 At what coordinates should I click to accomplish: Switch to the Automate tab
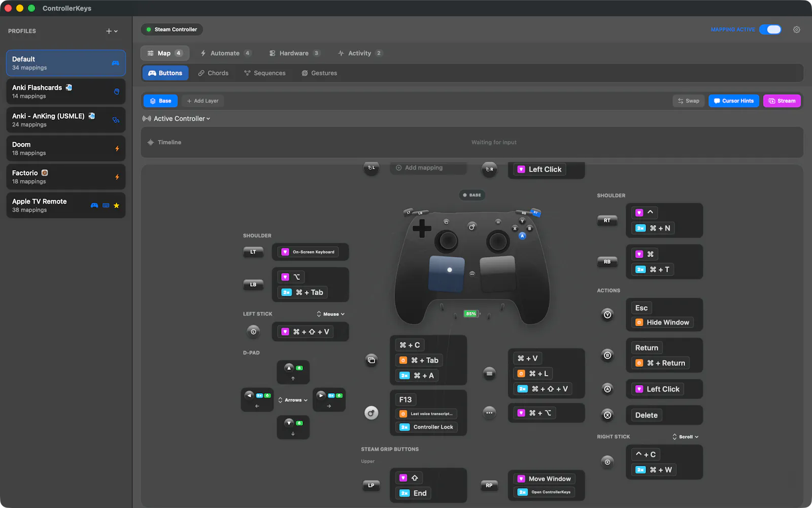pyautogui.click(x=225, y=53)
